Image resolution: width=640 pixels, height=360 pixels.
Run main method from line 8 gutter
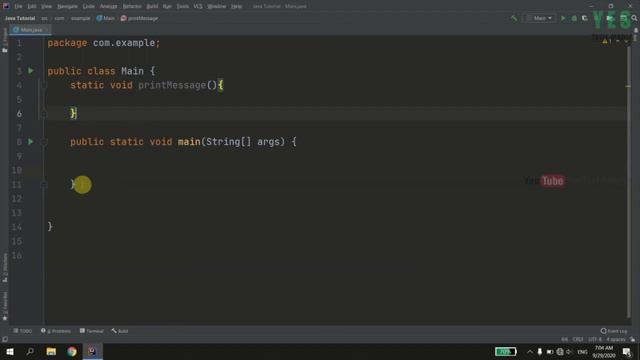[31, 142]
